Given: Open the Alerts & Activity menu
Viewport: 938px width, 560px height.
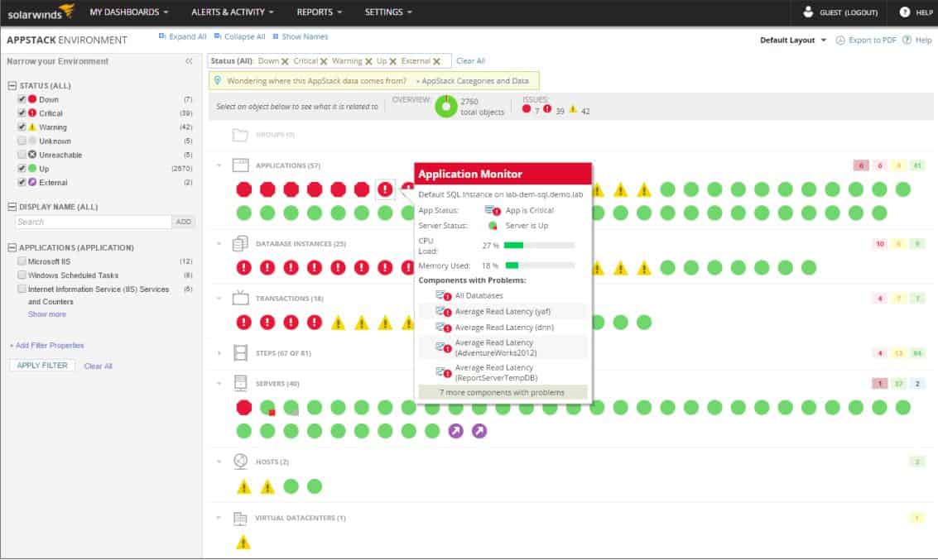Looking at the screenshot, I should point(232,12).
